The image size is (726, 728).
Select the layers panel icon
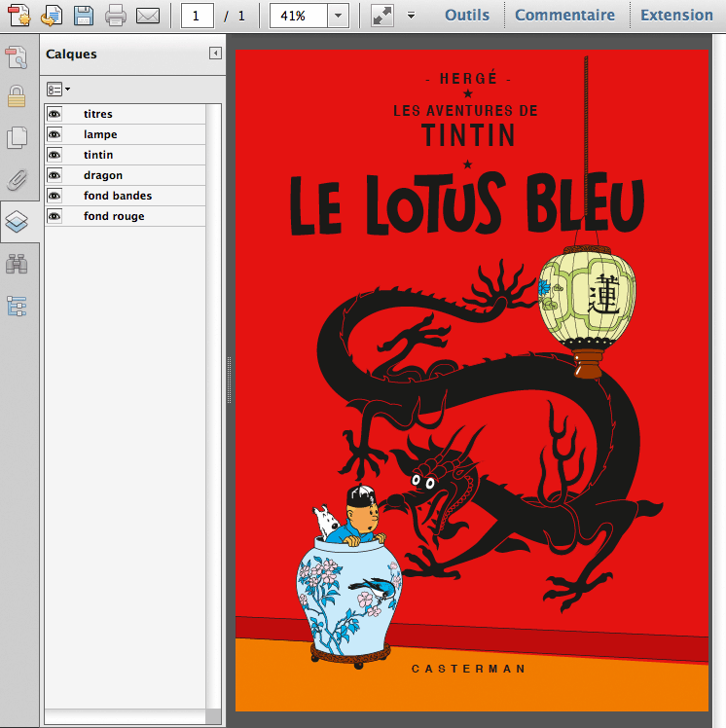(x=17, y=222)
